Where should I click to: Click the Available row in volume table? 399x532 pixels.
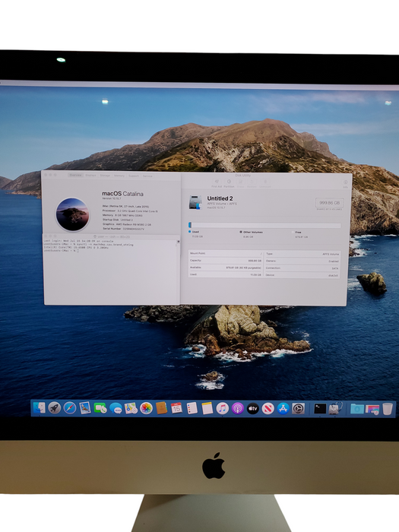click(226, 268)
